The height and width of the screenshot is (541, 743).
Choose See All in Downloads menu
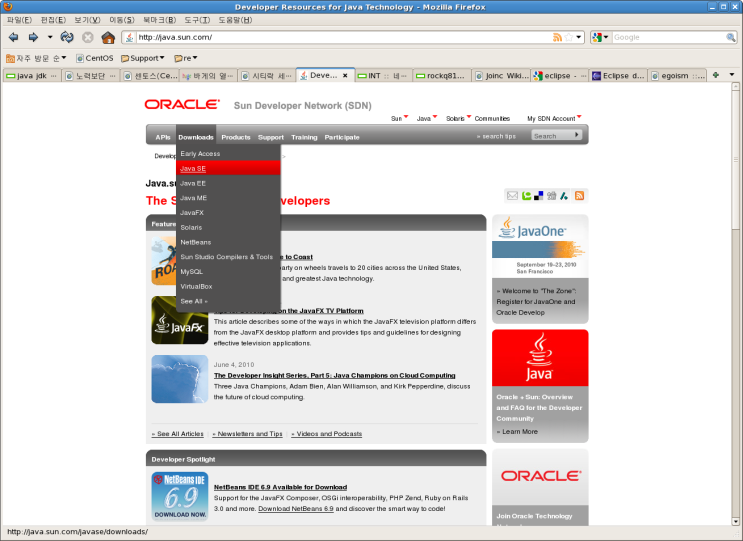[x=228, y=301]
